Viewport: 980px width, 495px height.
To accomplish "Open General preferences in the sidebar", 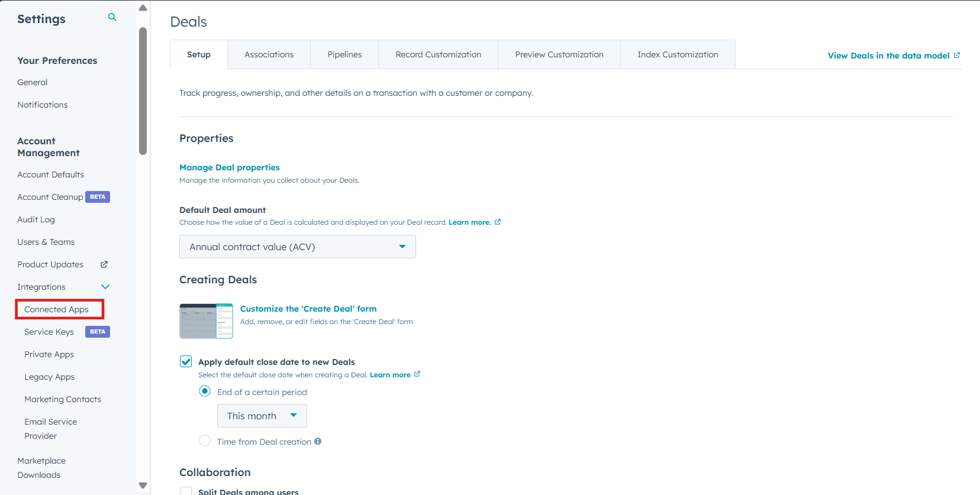I will click(33, 82).
